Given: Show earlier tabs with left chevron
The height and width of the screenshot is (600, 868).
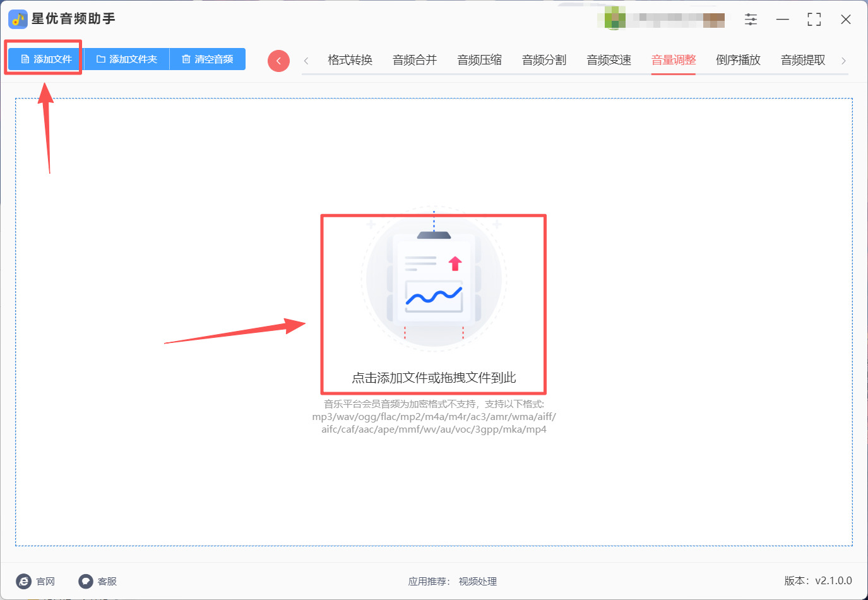Looking at the screenshot, I should [x=306, y=61].
